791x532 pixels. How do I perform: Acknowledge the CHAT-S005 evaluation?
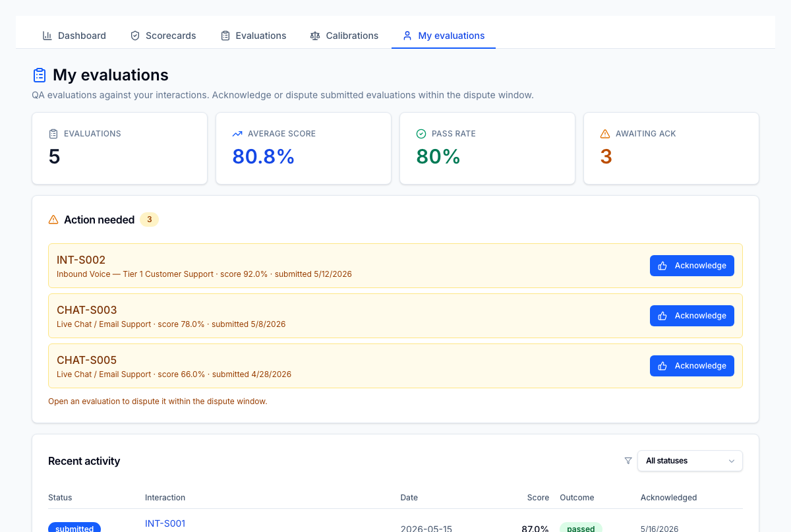click(692, 366)
